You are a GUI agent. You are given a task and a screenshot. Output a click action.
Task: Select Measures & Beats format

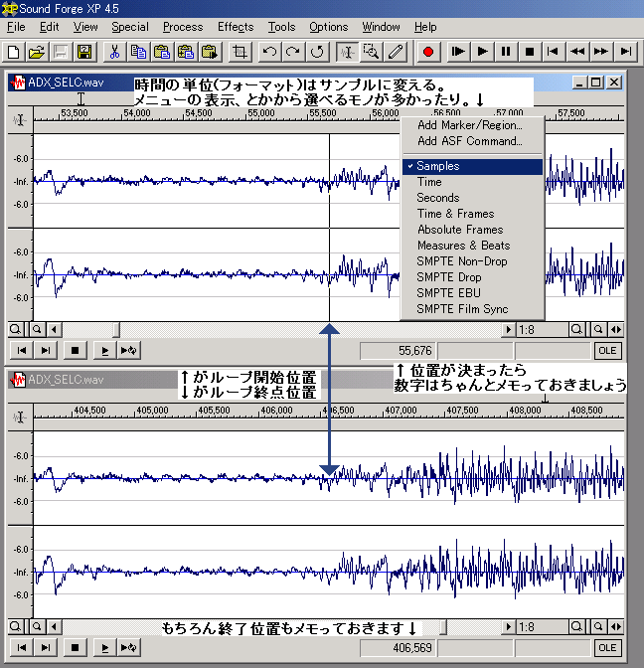point(472,246)
